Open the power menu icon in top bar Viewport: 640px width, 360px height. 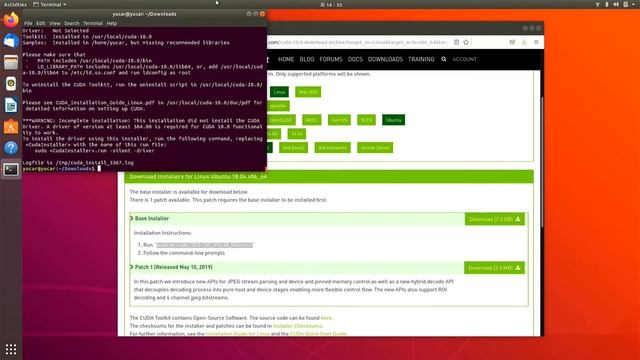(626, 4)
